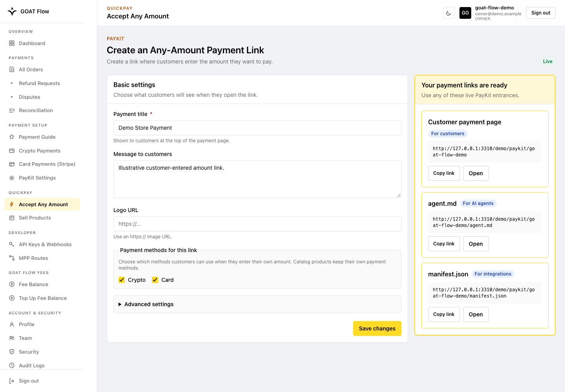
Task: Click Sign out button in top header
Action: pos(541,13)
